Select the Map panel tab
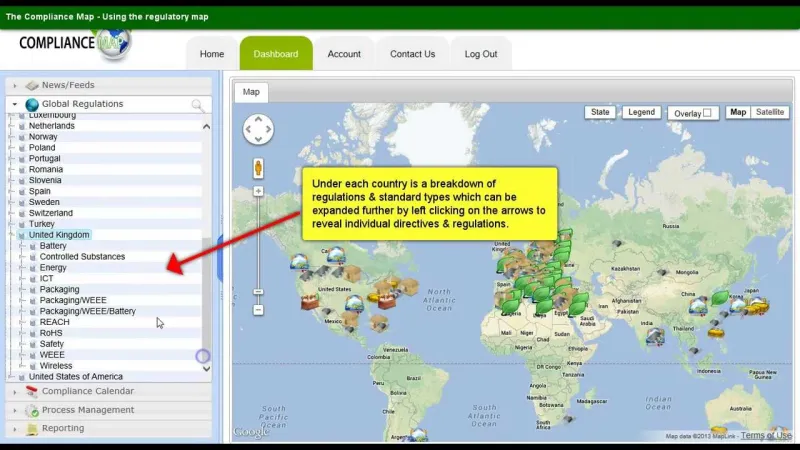800x450 pixels. pos(251,92)
